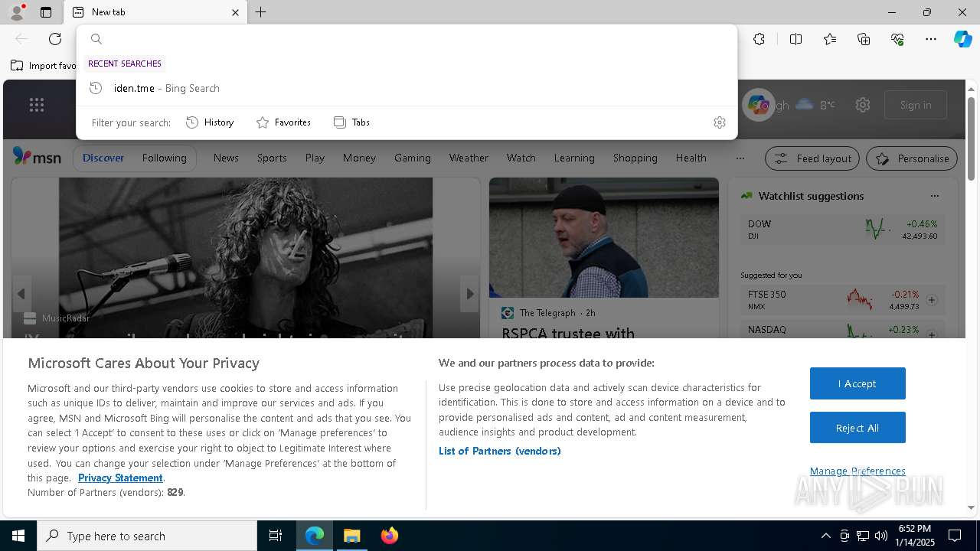Click the Sign in button
Viewport: 980px width, 551px height.
[x=916, y=105]
